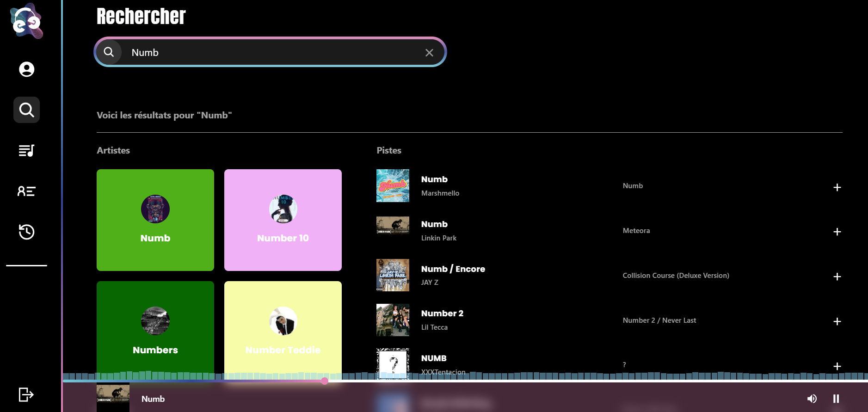Click the Meteora album name link

[636, 231]
